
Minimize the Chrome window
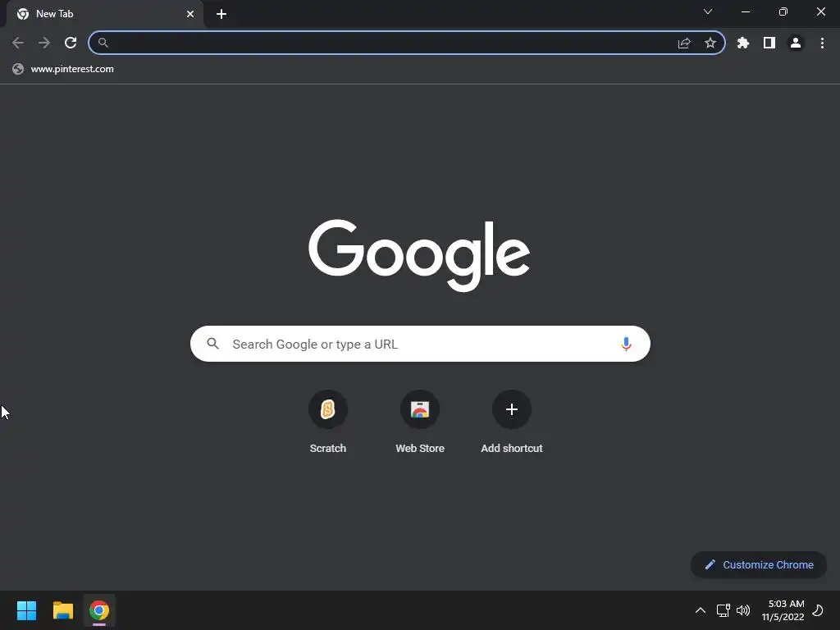746,11
